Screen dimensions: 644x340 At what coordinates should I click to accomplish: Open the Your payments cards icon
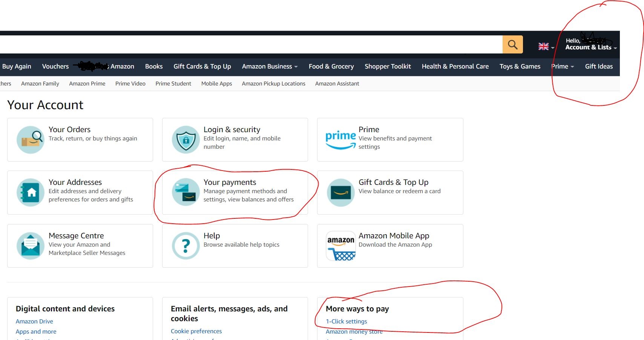tap(186, 192)
